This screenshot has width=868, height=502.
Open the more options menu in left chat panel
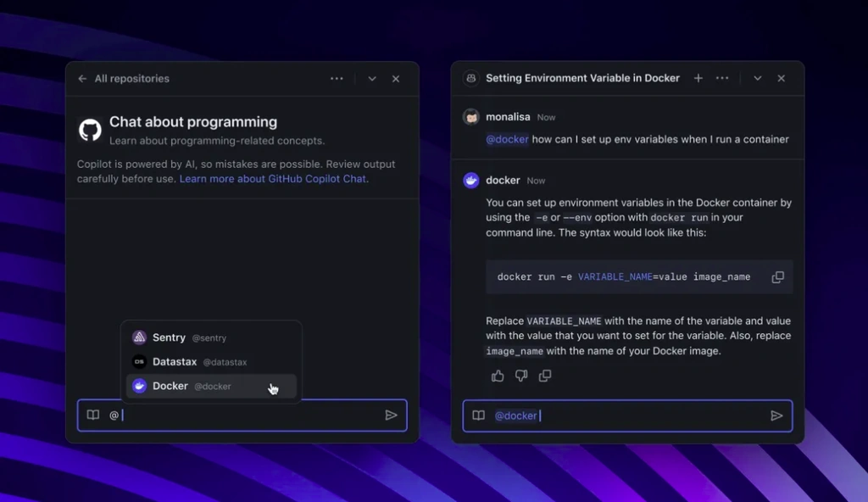click(337, 79)
